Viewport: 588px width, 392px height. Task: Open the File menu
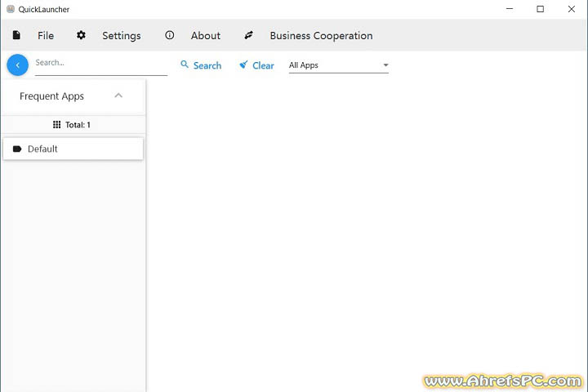click(x=46, y=36)
